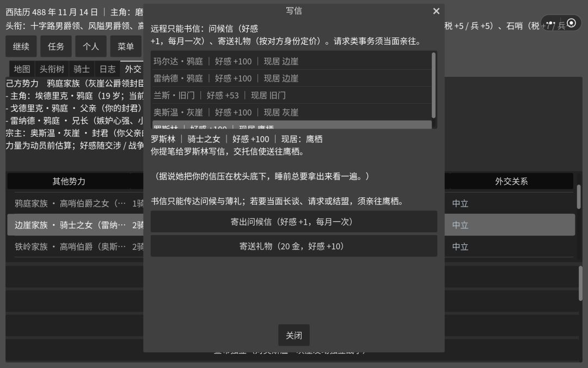The width and height of the screenshot is (588, 368).
Task: Click 中立 status in the 鸦庭家族 row
Action: point(460,203)
